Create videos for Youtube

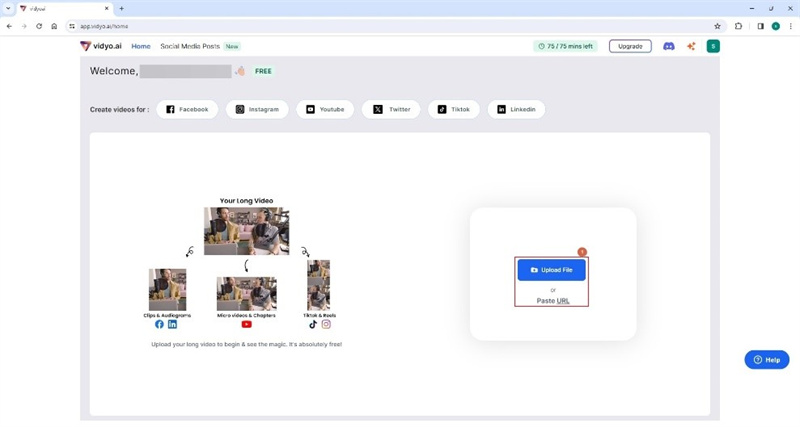pyautogui.click(x=325, y=109)
